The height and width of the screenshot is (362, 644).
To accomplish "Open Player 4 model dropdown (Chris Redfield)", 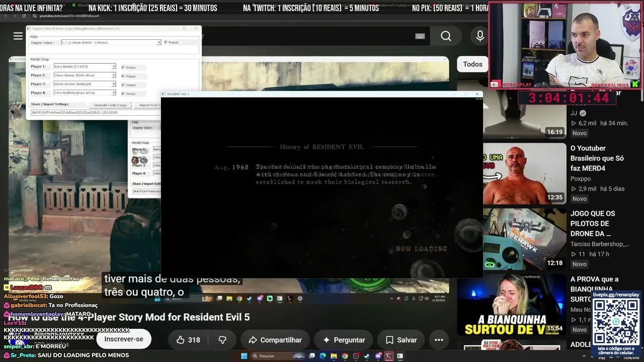I will coord(114,93).
